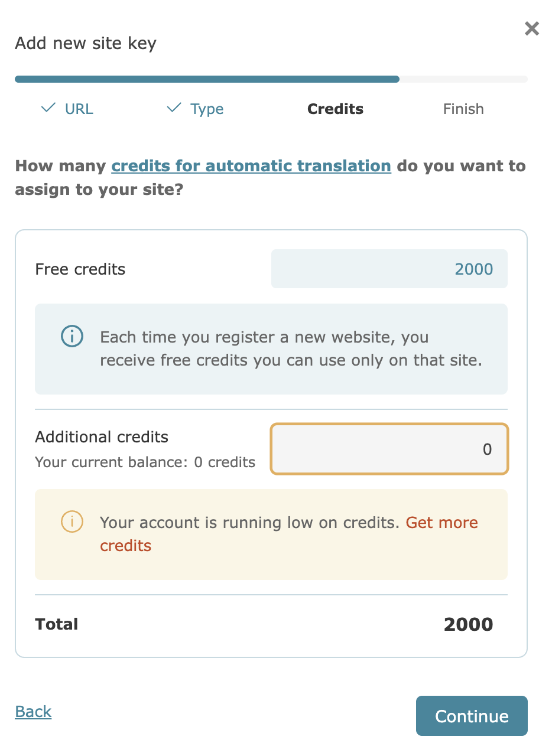Open the credits for automatic translation link
Image resolution: width=552 pixels, height=756 pixels.
(x=251, y=166)
